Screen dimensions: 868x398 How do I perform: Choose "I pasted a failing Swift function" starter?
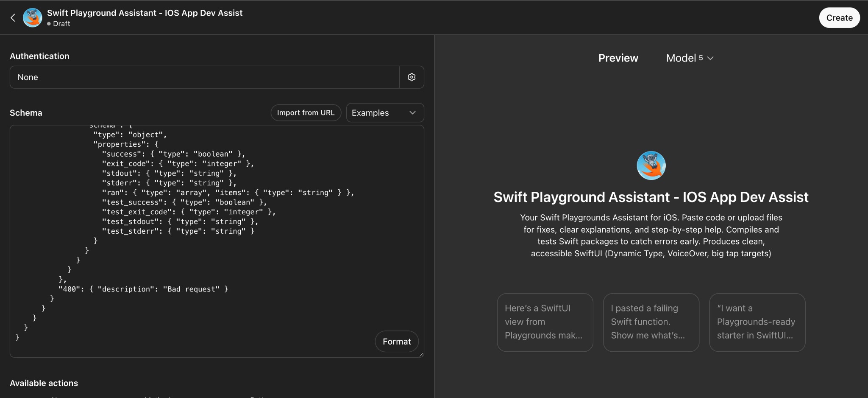tap(651, 322)
